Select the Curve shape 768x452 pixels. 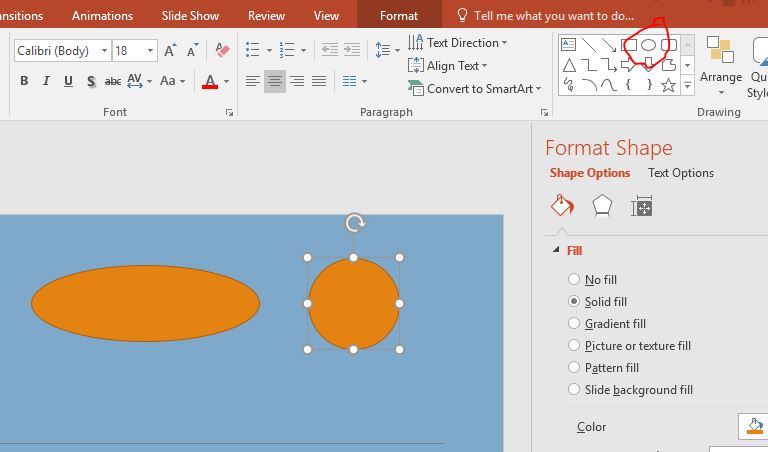(609, 85)
